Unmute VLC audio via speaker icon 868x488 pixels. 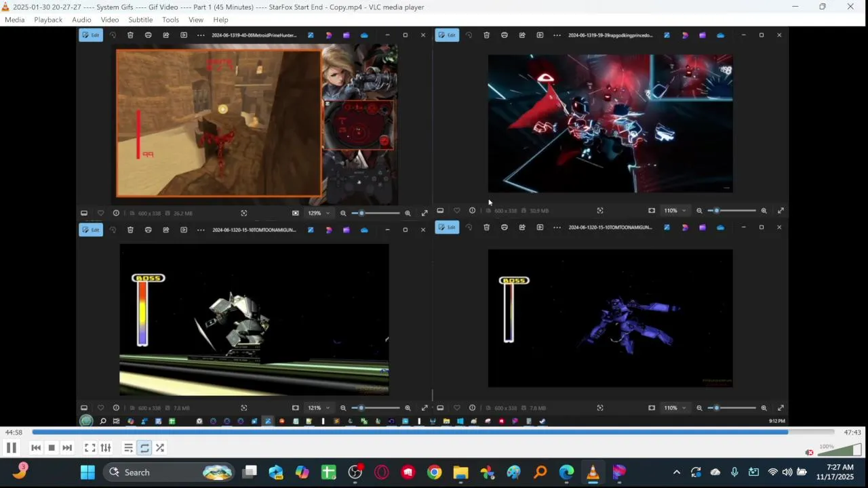click(x=809, y=452)
